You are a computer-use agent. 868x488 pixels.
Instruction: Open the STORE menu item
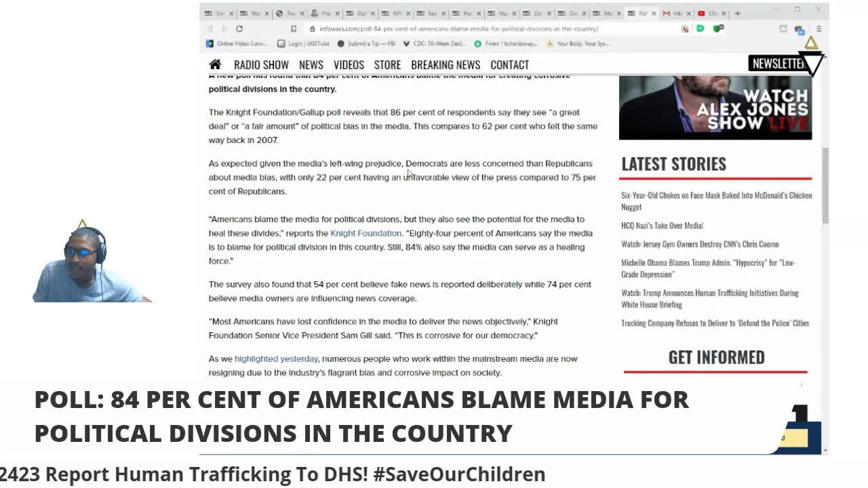[x=387, y=64]
